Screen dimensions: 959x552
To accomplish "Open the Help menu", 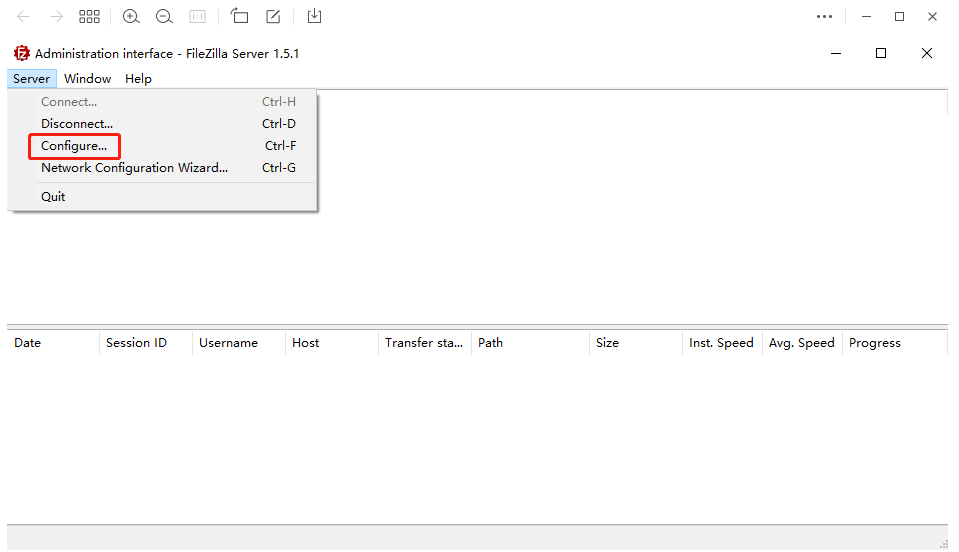I will [x=138, y=79].
